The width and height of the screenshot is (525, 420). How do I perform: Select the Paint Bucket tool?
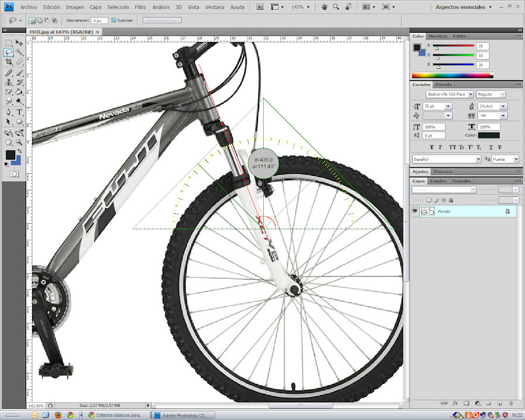click(19, 91)
